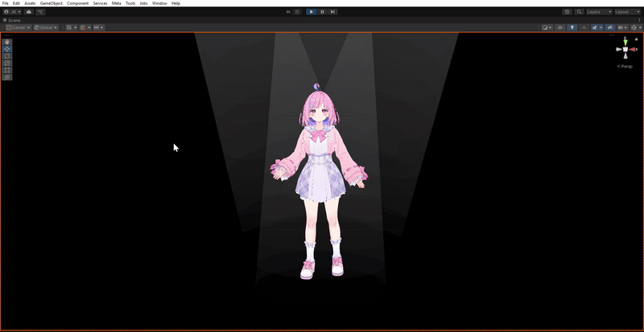Screen dimensions: 644x332
Task: Click the red X axis on the orientation gizmo
Action: pyautogui.click(x=633, y=49)
